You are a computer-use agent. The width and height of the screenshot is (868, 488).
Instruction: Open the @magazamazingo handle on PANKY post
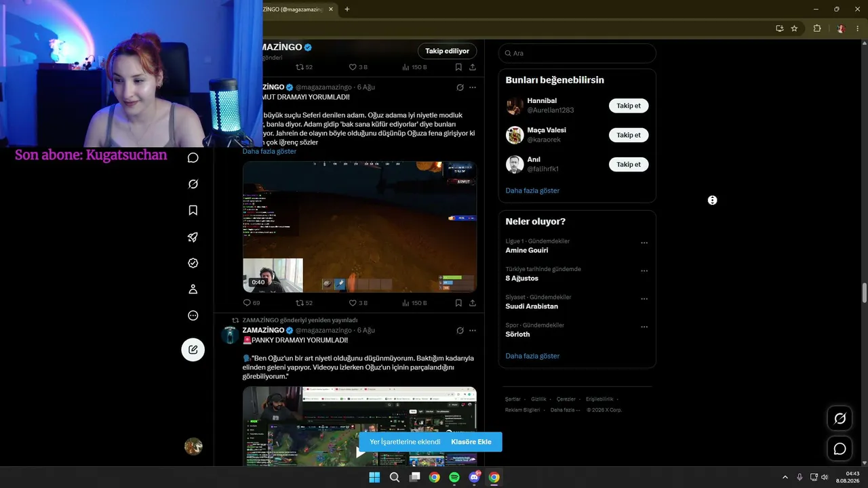323,331
